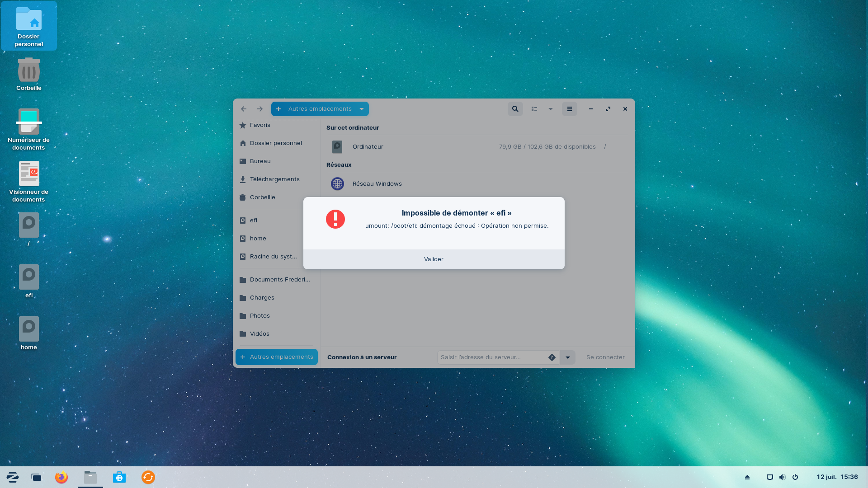The image size is (868, 488).
Task: Go back with the left arrow
Action: tap(244, 109)
